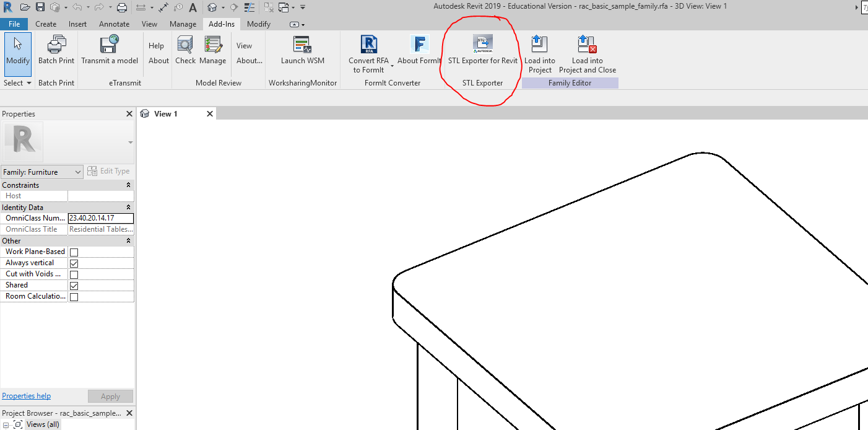Viewport: 868px width, 430px height.
Task: Select Load into Project icon
Action: coord(539,50)
